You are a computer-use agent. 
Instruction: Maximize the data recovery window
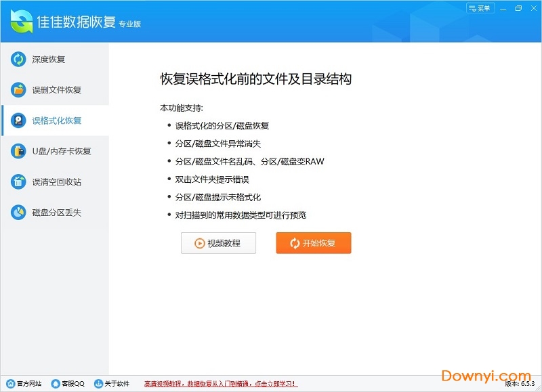coord(518,8)
